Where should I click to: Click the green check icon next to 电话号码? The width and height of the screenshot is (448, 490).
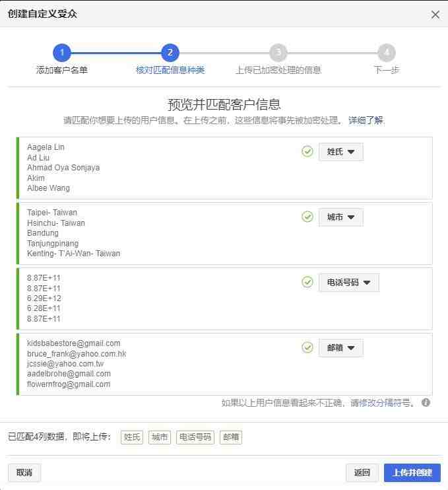pyautogui.click(x=307, y=282)
